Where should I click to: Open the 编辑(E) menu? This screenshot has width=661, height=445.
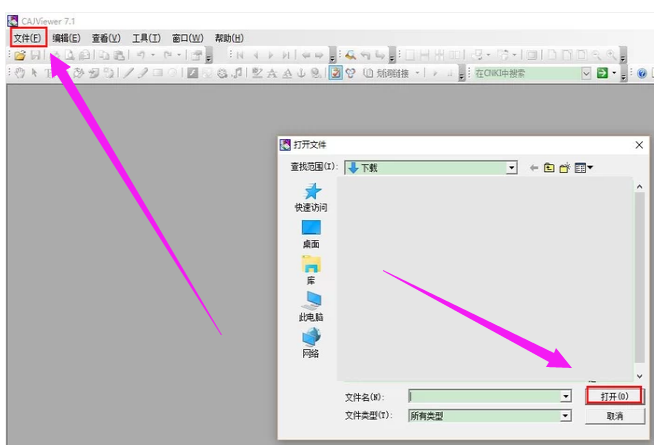(66, 38)
